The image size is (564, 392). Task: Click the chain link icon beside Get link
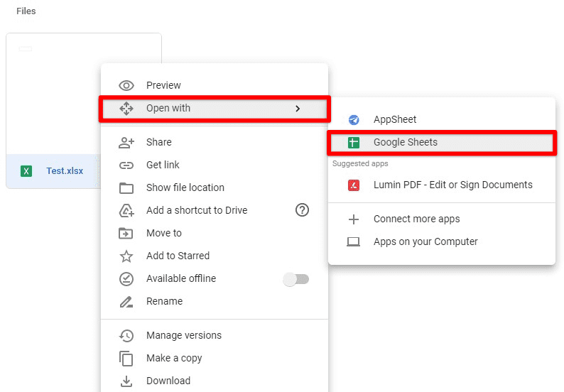[x=126, y=165]
